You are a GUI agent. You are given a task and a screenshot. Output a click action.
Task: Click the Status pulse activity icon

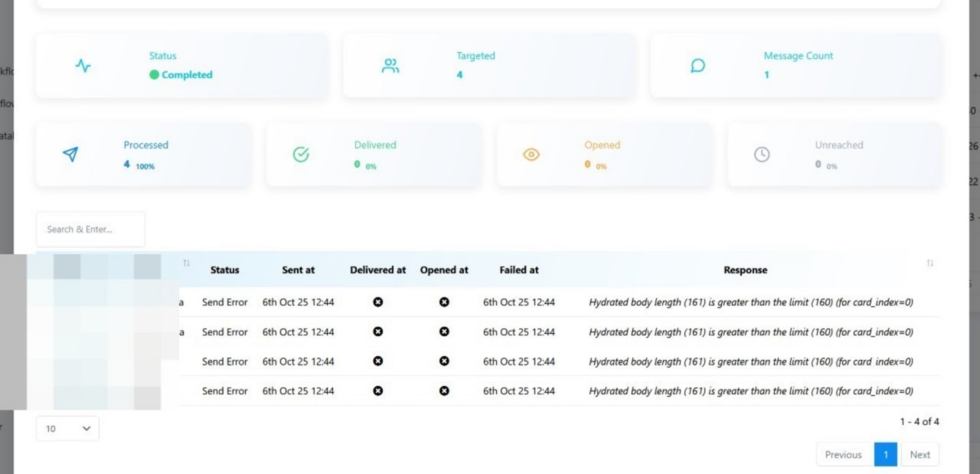(83, 66)
